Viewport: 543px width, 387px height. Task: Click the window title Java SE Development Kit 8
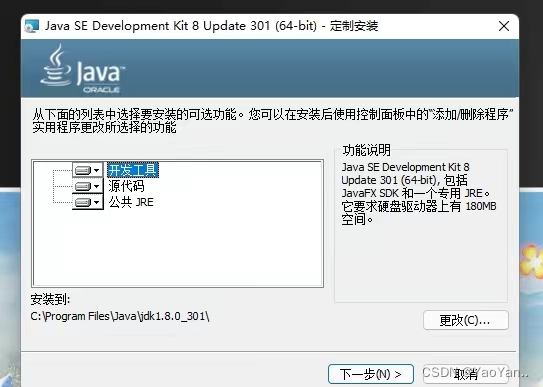211,26
